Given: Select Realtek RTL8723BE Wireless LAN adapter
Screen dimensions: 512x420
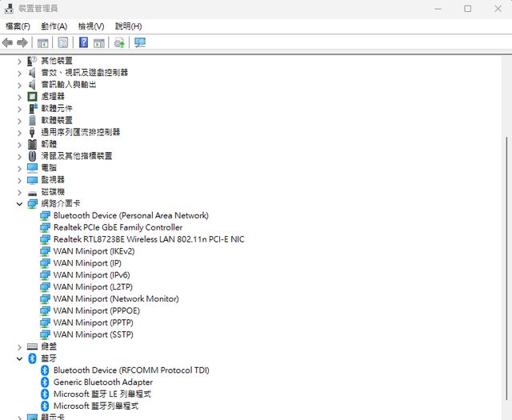Looking at the screenshot, I should 148,239.
